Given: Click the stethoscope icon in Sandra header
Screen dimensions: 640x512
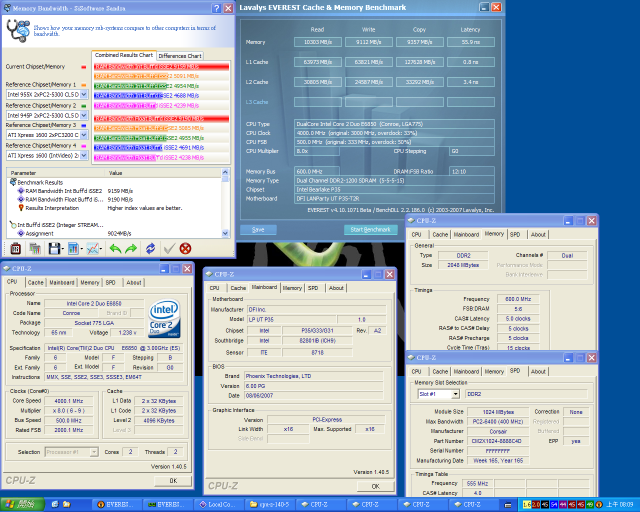Looking at the screenshot, I should click(x=18, y=31).
